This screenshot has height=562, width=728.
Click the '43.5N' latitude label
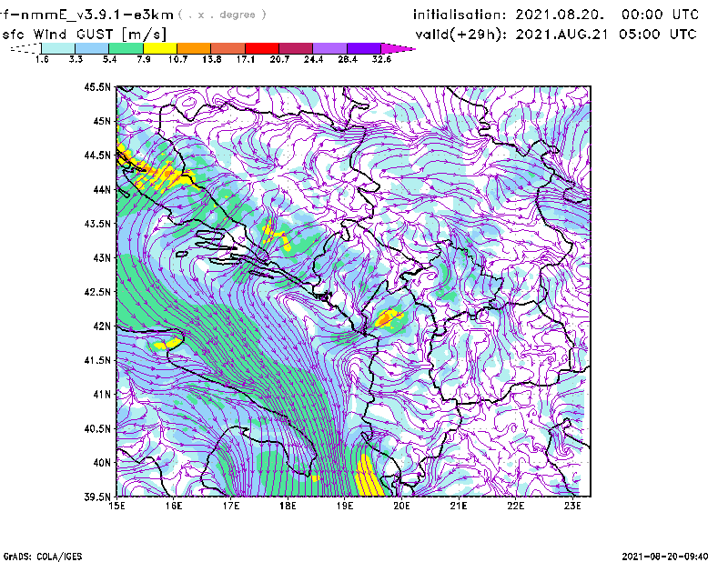[97, 223]
